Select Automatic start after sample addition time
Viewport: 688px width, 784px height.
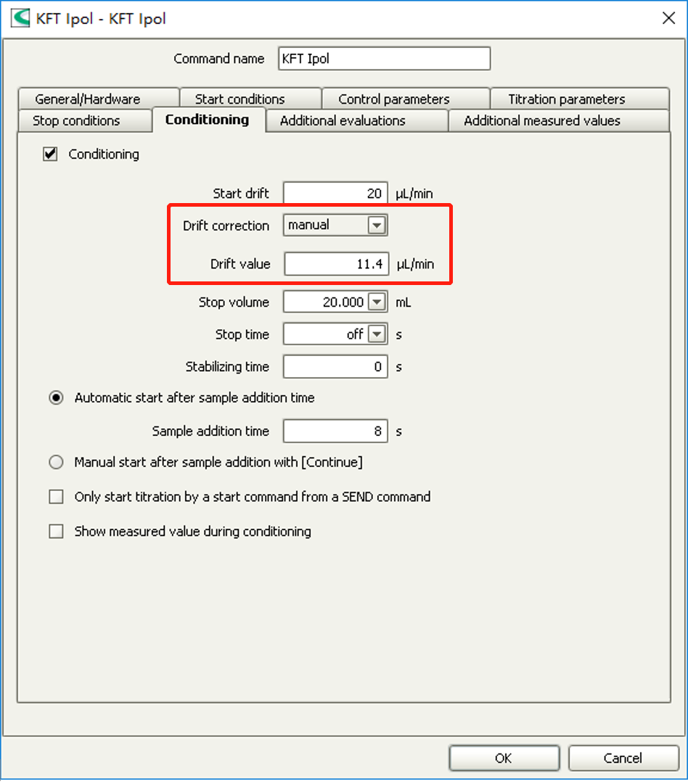click(56, 398)
